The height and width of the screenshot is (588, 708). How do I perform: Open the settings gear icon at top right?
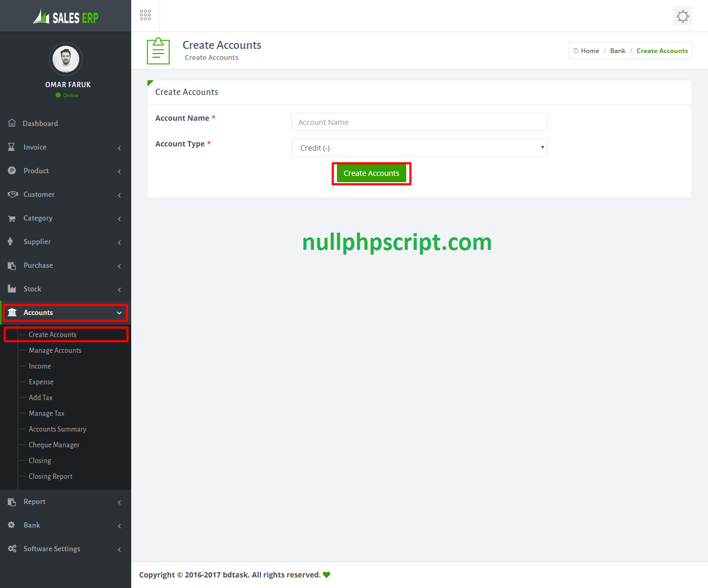(x=682, y=16)
